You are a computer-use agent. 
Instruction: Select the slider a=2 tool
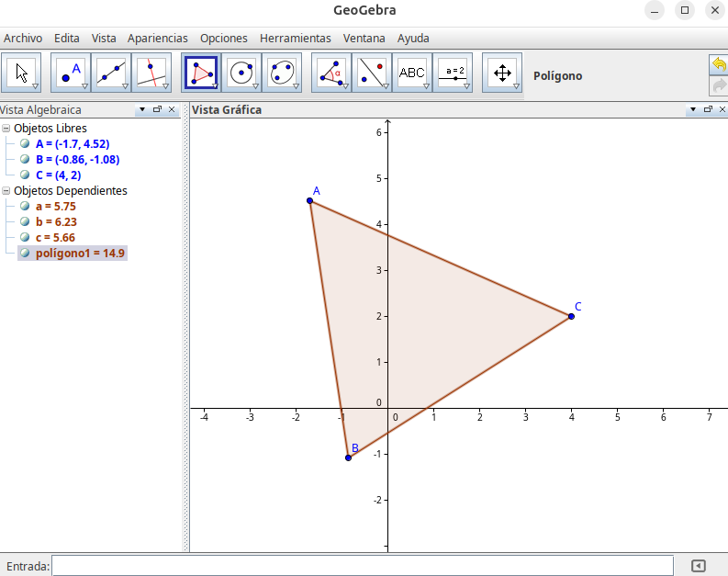(453, 73)
